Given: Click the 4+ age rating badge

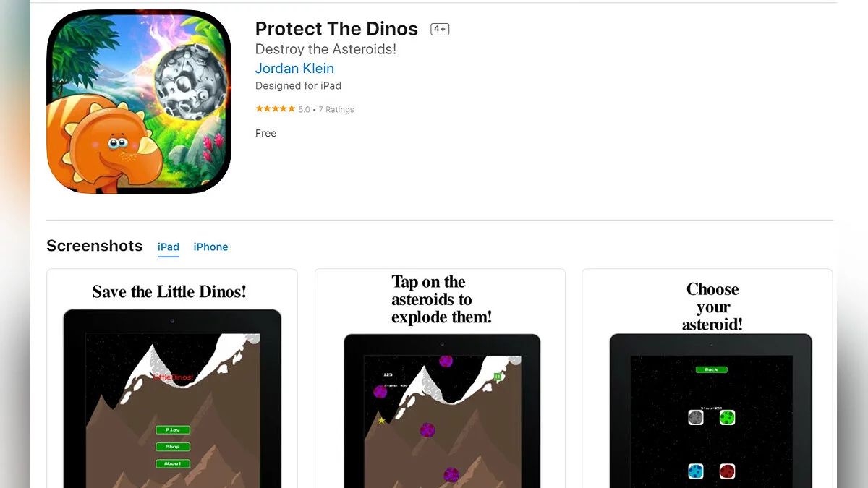Looking at the screenshot, I should 440,30.
